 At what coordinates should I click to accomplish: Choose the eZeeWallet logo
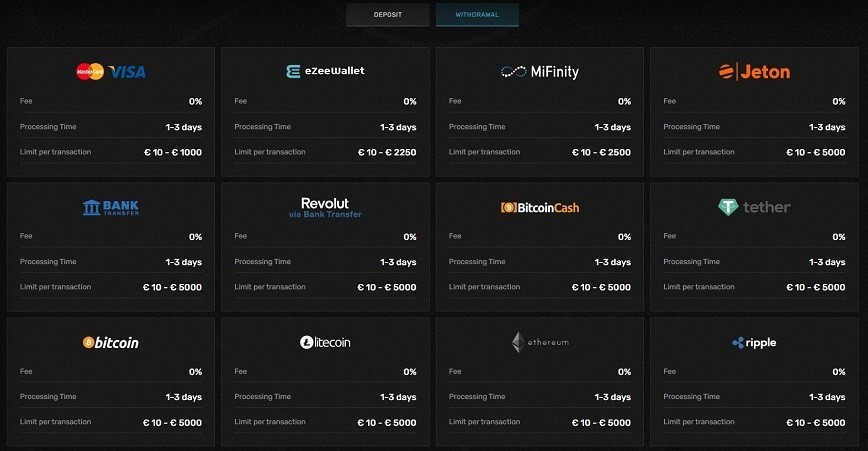[325, 71]
